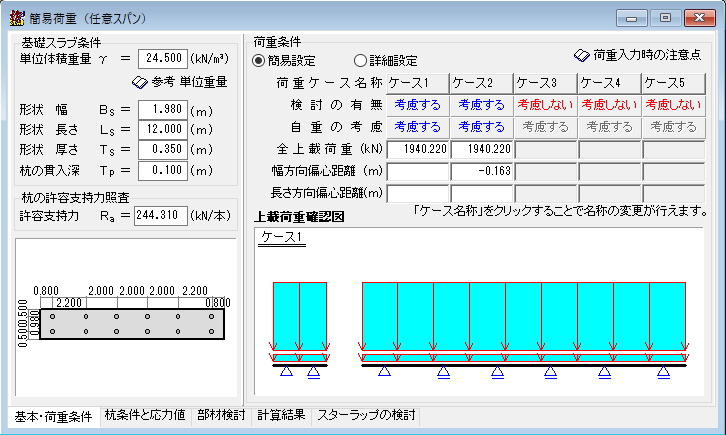Close the 簡易荷重 window
This screenshot has height=435, width=726.
click(700, 19)
